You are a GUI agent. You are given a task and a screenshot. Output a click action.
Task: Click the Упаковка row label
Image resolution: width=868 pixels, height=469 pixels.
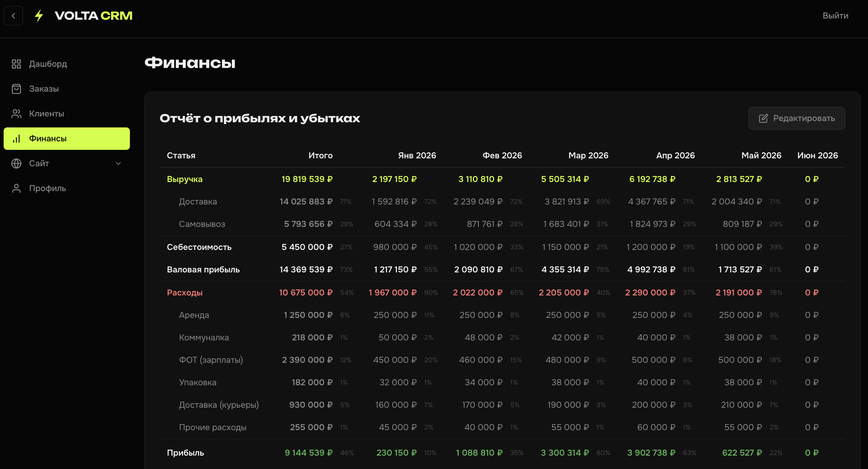tap(198, 383)
